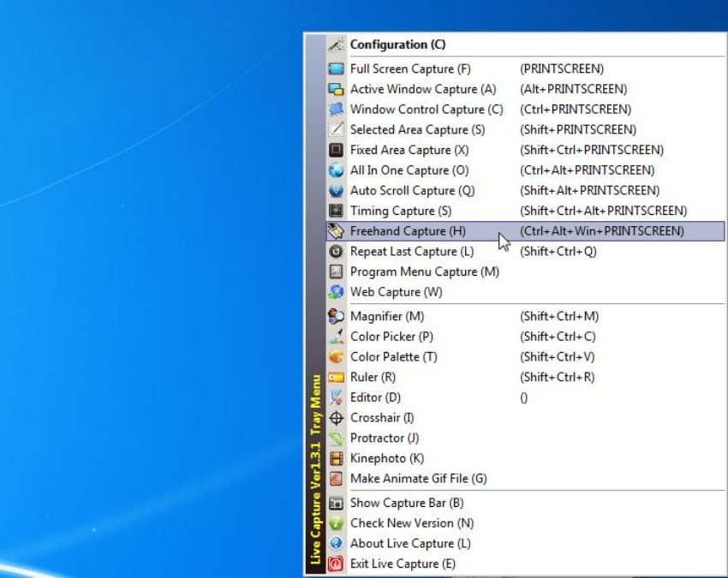Click the Freehand Capture pen icon
The height and width of the screenshot is (578, 728).
tap(336, 231)
